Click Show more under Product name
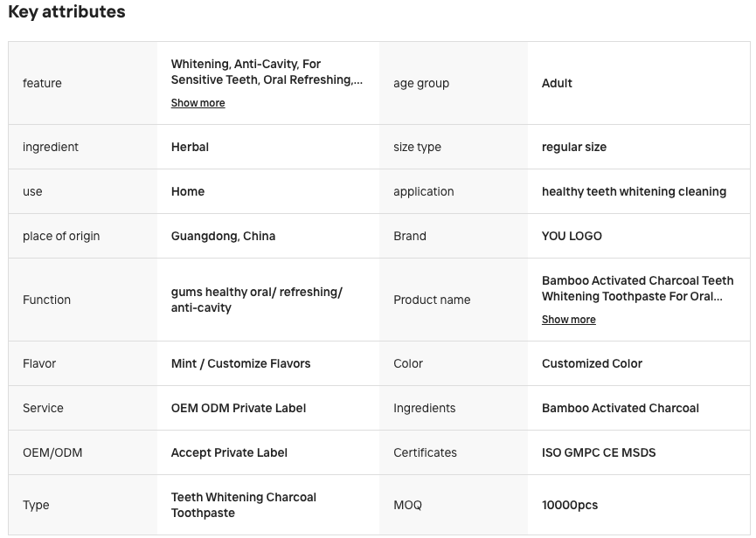The image size is (756, 538). pyautogui.click(x=568, y=320)
